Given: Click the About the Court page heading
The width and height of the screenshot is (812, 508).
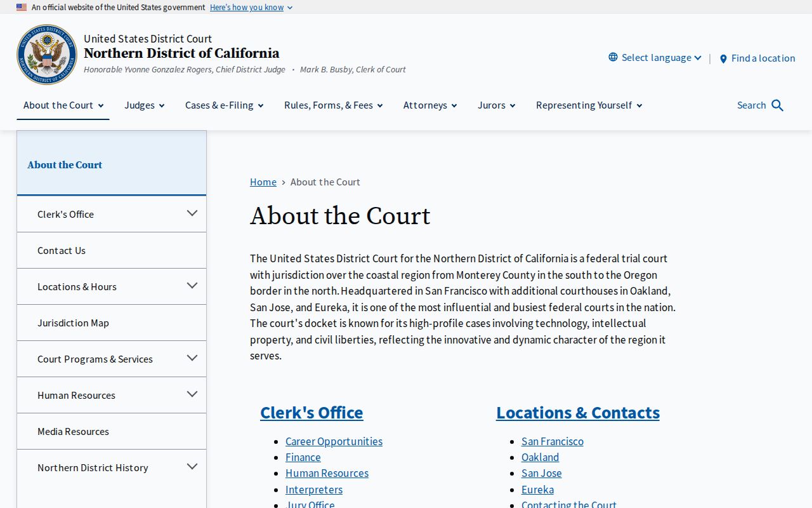Looking at the screenshot, I should tap(340, 216).
